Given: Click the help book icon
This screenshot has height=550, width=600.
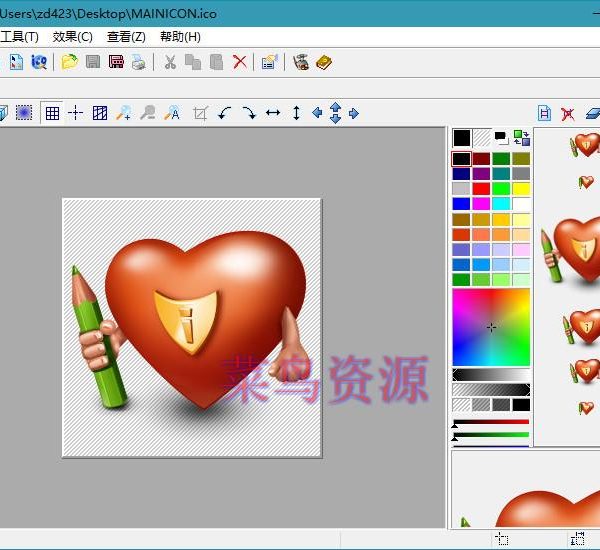Looking at the screenshot, I should (324, 62).
